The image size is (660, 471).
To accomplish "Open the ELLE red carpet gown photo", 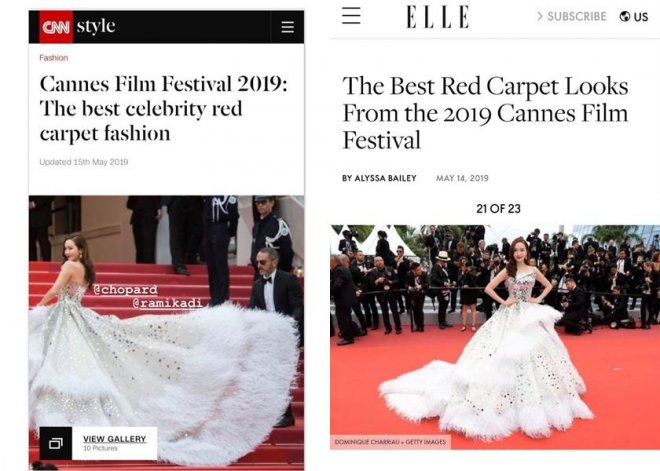I will (495, 337).
